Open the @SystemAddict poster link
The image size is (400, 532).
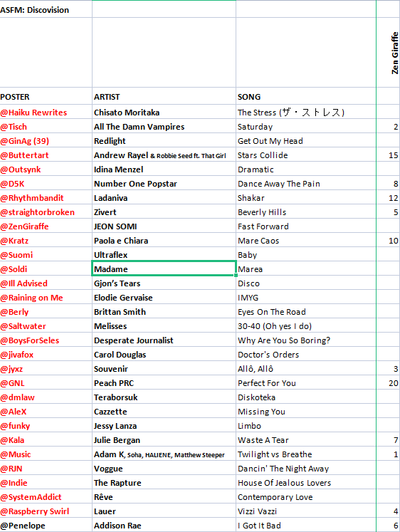[x=31, y=497]
